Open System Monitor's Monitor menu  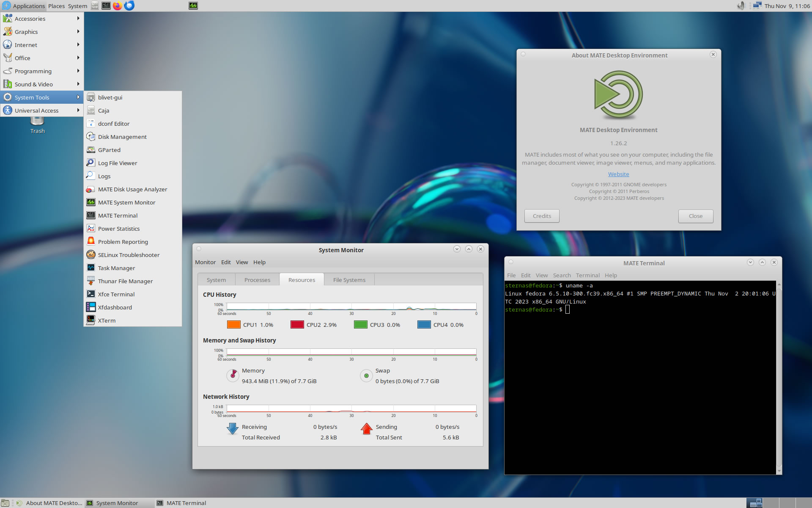pyautogui.click(x=205, y=262)
